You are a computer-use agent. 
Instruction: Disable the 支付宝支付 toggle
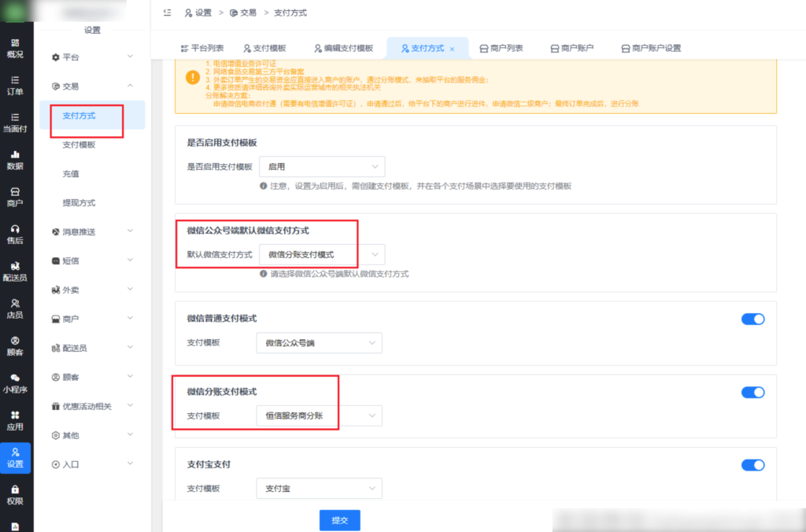click(752, 465)
